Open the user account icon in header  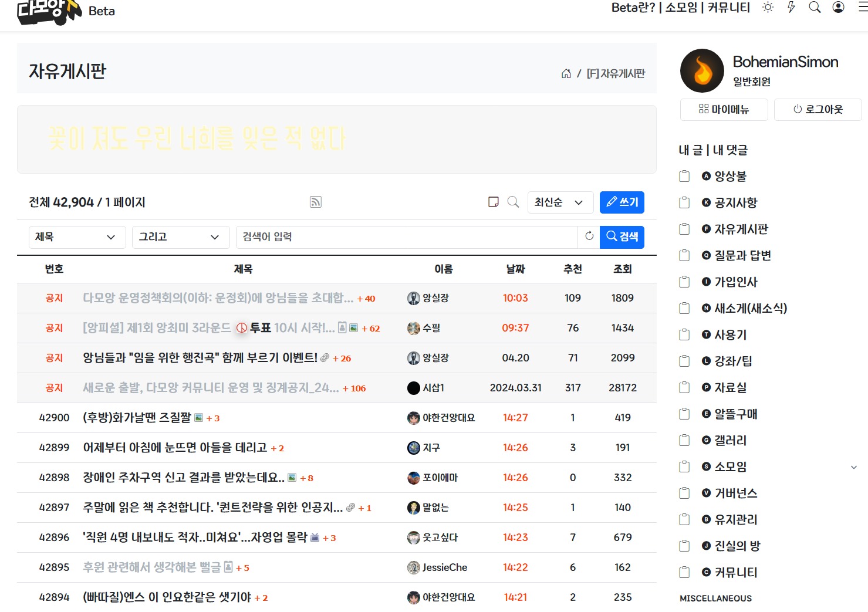coord(839,8)
